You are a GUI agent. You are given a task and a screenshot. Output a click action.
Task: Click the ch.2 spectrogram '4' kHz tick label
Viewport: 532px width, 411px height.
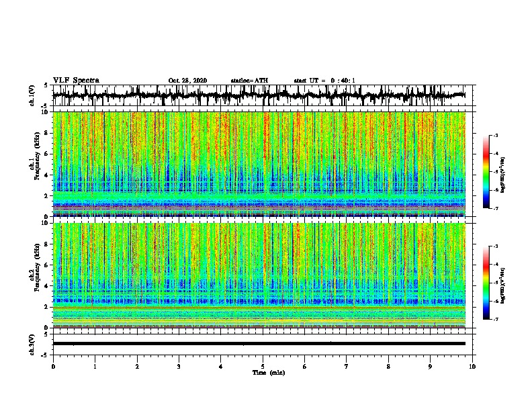(46, 286)
